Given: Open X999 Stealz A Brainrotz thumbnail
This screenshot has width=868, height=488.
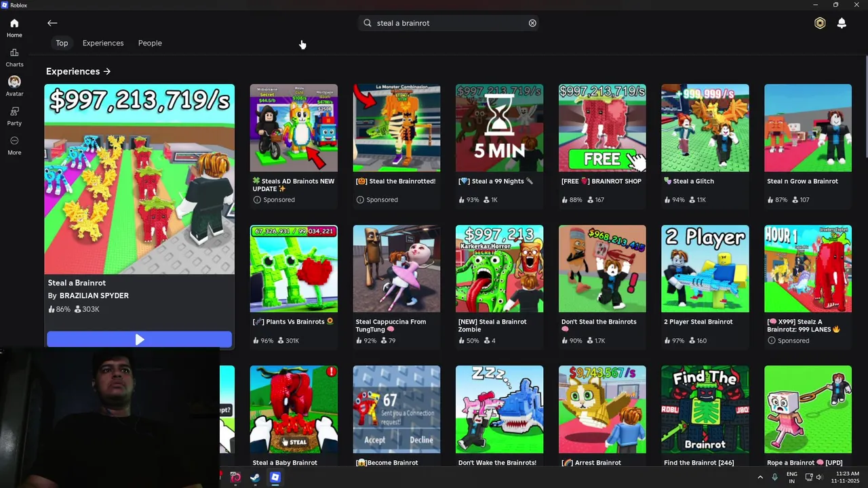Looking at the screenshot, I should 808,269.
